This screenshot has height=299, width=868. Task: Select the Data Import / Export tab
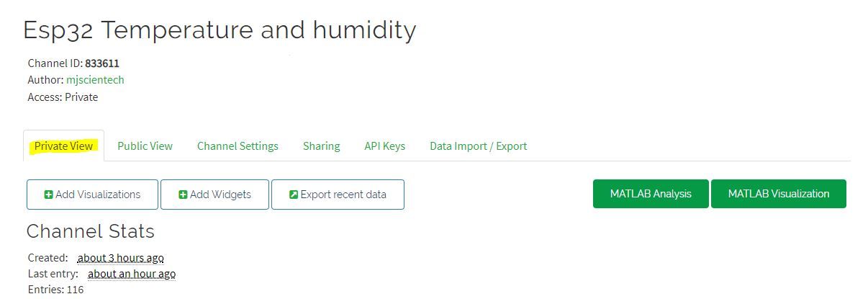(478, 146)
